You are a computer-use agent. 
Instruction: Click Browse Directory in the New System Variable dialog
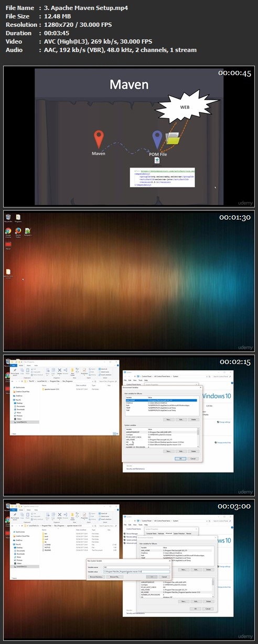tap(96, 577)
